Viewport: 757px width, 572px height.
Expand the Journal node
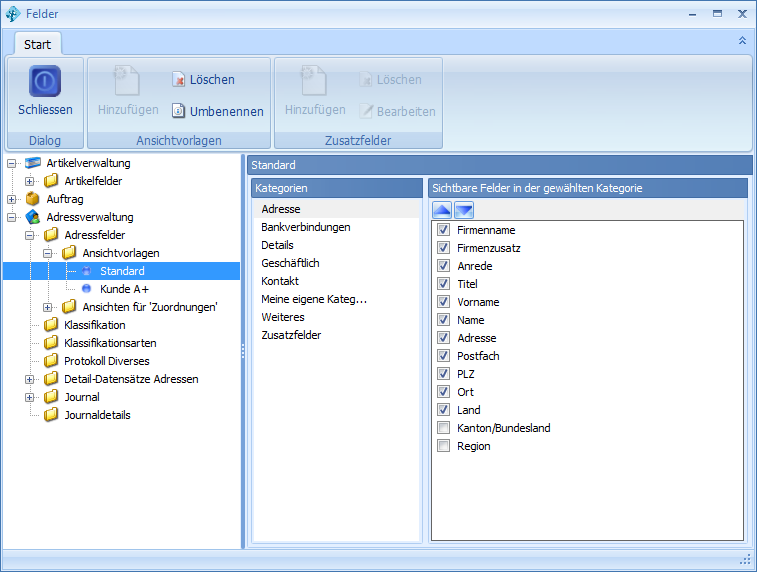point(29,398)
